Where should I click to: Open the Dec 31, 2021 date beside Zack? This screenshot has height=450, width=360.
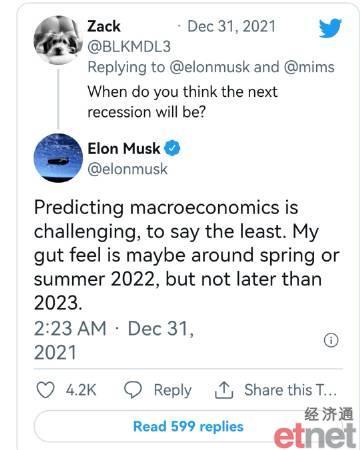pyautogui.click(x=232, y=26)
